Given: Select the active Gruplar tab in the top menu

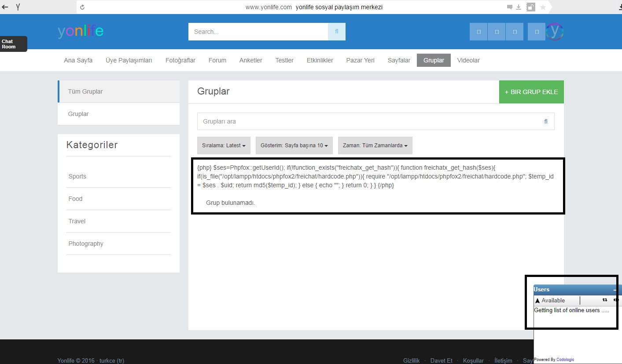Looking at the screenshot, I should (434, 60).
